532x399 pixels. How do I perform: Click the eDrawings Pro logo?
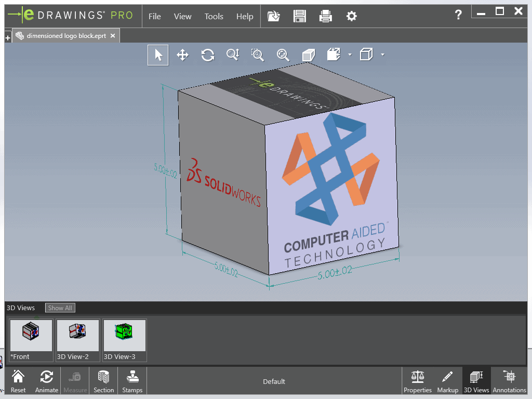pyautogui.click(x=70, y=15)
